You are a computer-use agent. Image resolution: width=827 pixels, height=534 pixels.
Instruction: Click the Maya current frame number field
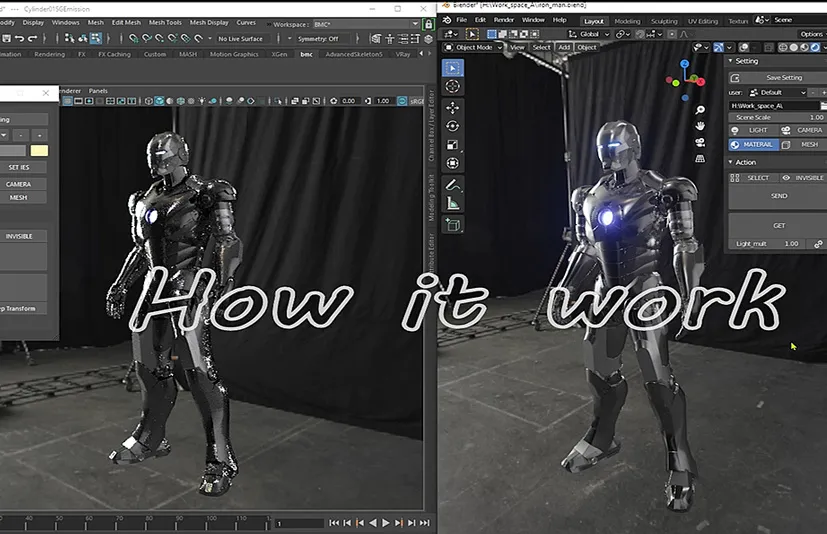(299, 523)
